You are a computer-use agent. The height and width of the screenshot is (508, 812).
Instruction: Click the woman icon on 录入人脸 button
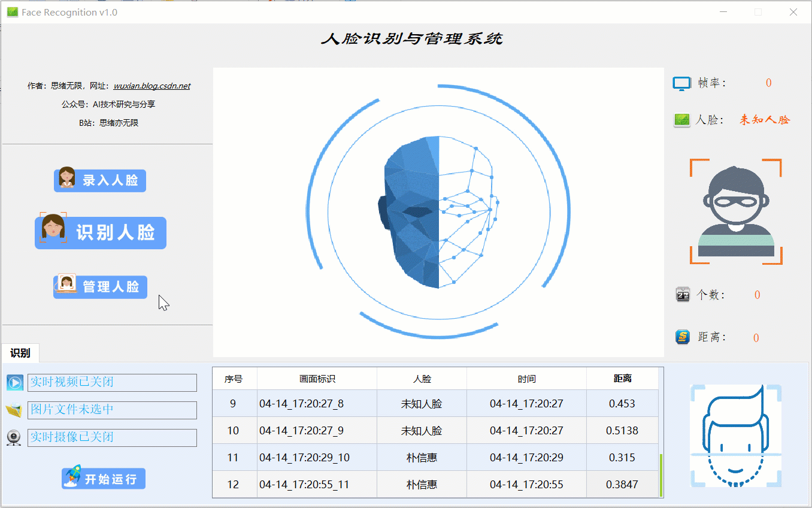click(66, 178)
